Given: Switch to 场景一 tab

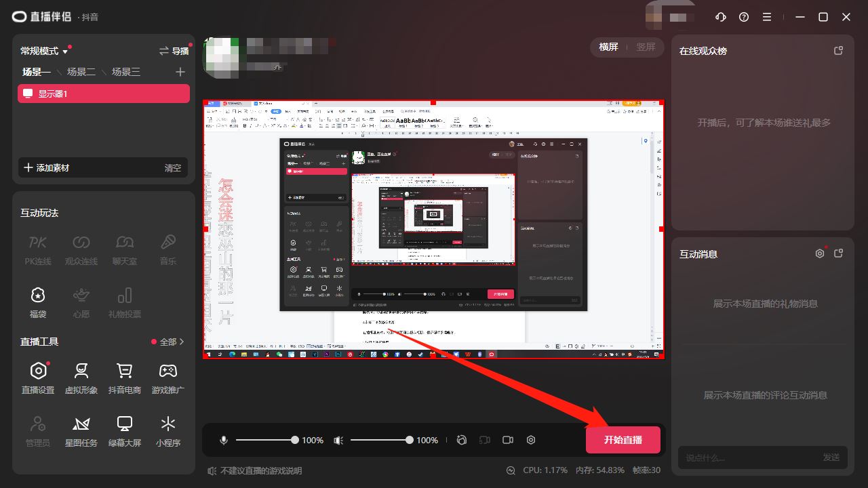Looking at the screenshot, I should pyautogui.click(x=37, y=72).
